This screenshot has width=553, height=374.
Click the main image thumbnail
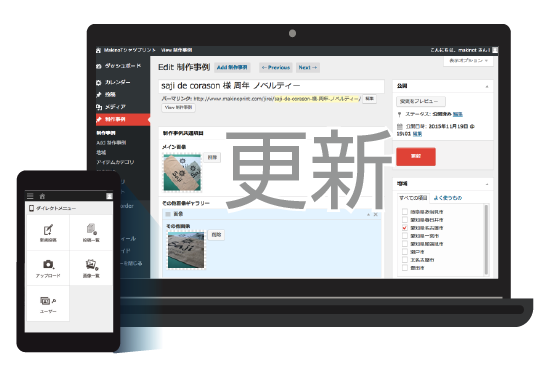point(182,173)
